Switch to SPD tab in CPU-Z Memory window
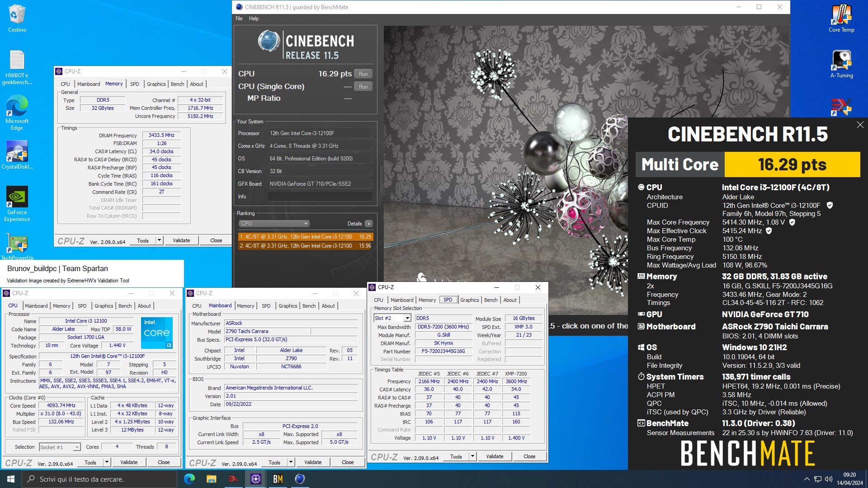This screenshot has height=488, width=868. tap(134, 84)
